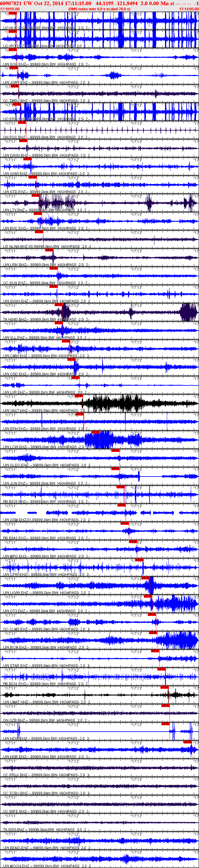The image size is (199, 868).
Task: Select the UMAT HHZ station label
Action: pyautogui.click(x=46, y=702)
